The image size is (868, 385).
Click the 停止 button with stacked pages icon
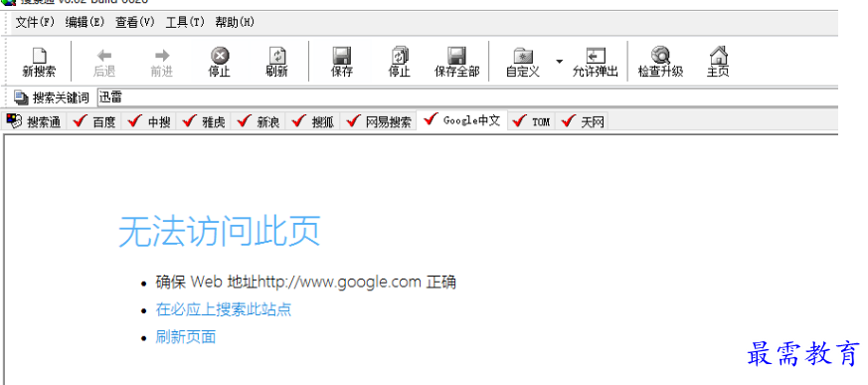coord(399,62)
